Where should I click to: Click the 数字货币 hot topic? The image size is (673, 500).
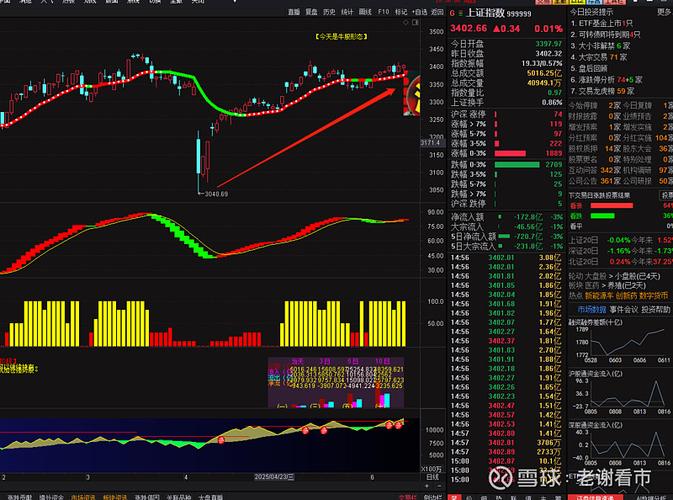pyautogui.click(x=655, y=296)
